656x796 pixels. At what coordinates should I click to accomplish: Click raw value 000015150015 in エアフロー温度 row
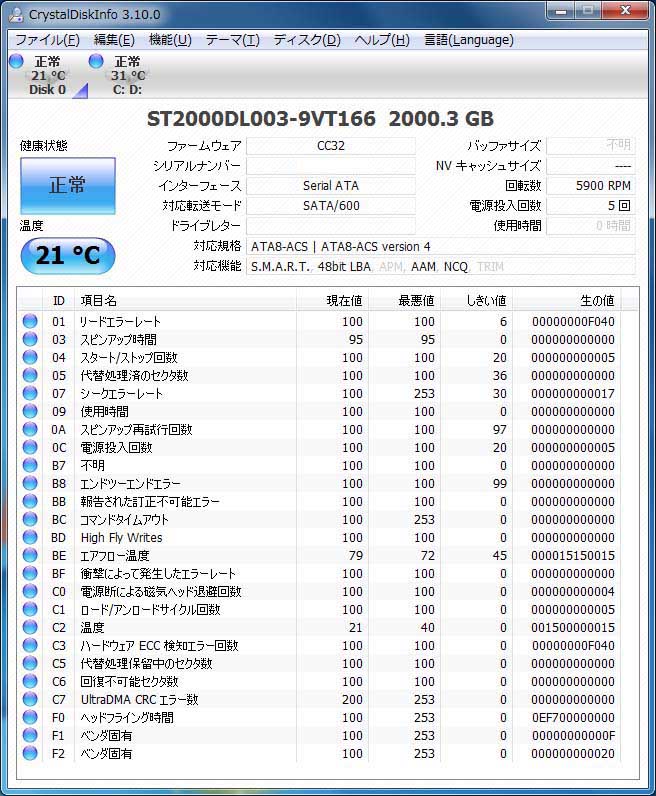573,555
